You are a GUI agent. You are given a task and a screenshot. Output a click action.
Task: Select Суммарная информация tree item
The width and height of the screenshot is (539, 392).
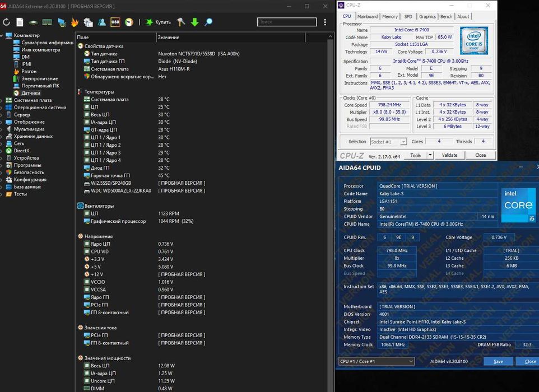[x=48, y=43]
